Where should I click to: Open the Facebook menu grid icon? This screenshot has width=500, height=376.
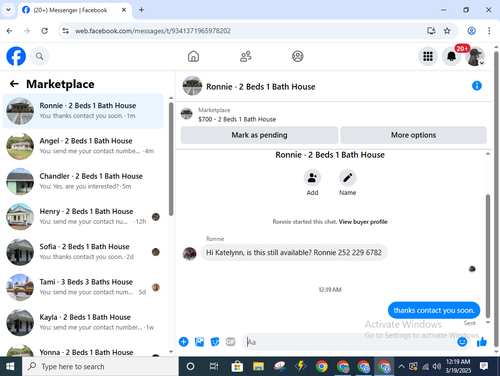[x=428, y=56]
